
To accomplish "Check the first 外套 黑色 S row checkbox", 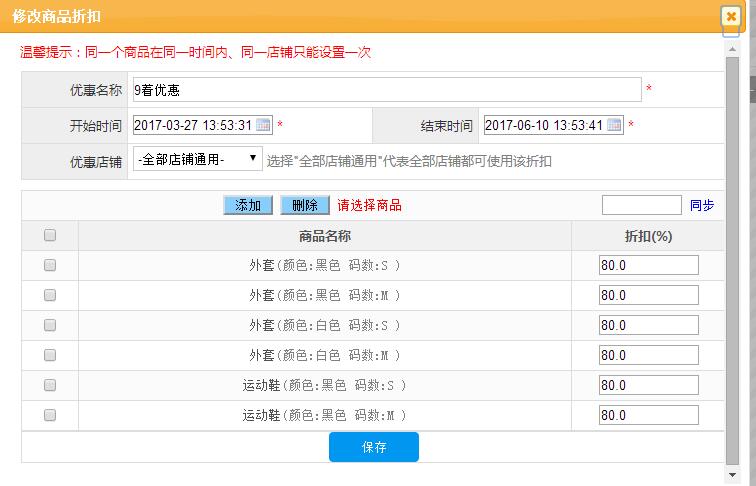I will point(50,266).
